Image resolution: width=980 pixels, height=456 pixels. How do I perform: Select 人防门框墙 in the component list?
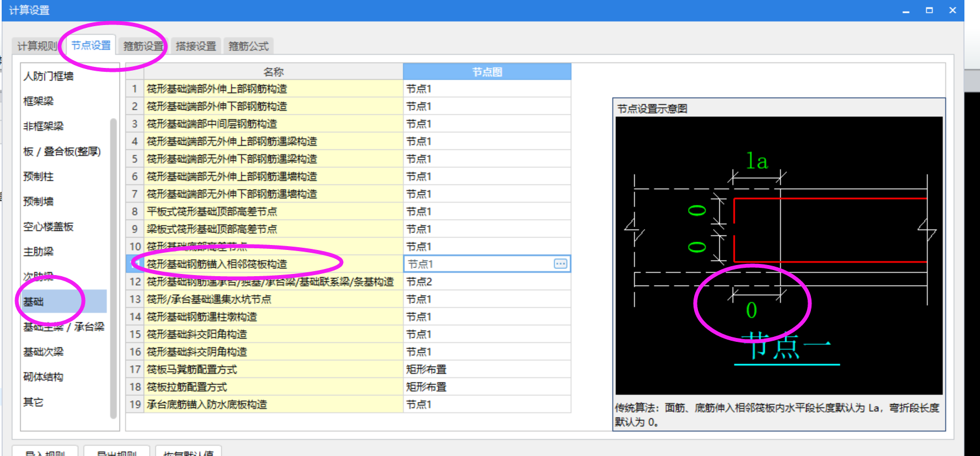click(x=48, y=76)
